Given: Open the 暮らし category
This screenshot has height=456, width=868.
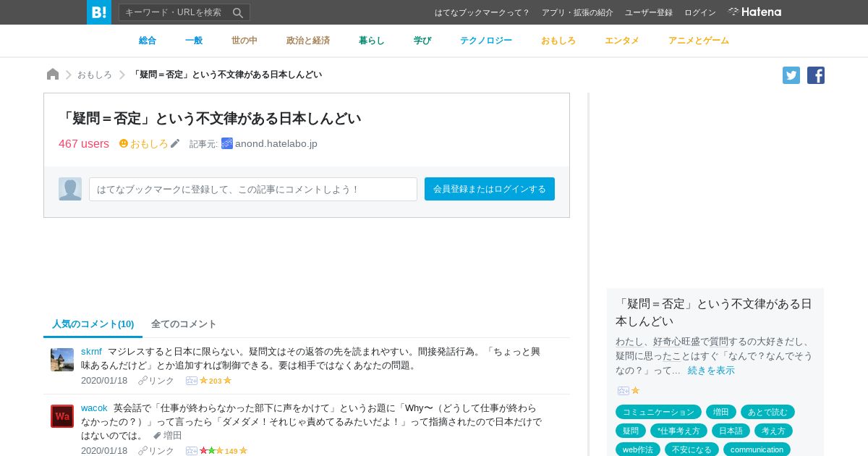Looking at the screenshot, I should click(x=372, y=41).
